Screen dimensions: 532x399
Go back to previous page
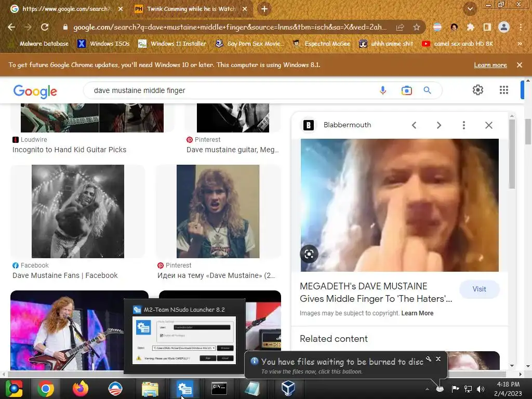[x=11, y=27]
